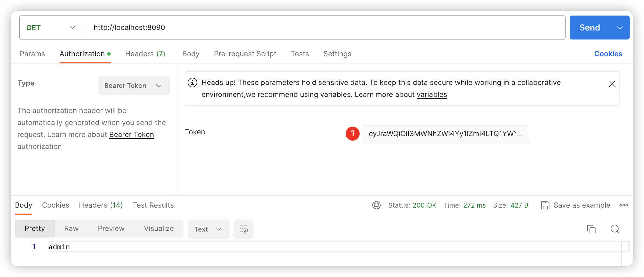The width and height of the screenshot is (644, 277).
Task: Click the Save as example icon
Action: coord(545,205)
